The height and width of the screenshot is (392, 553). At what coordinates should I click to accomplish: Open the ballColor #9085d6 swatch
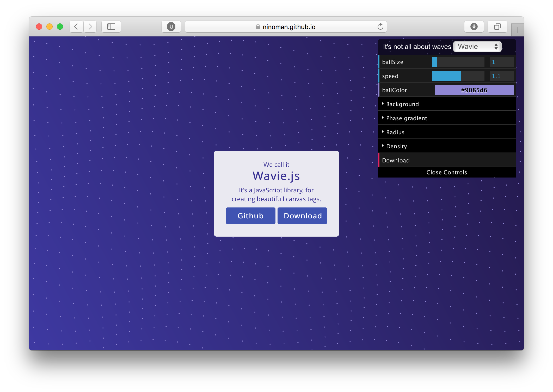click(x=474, y=90)
